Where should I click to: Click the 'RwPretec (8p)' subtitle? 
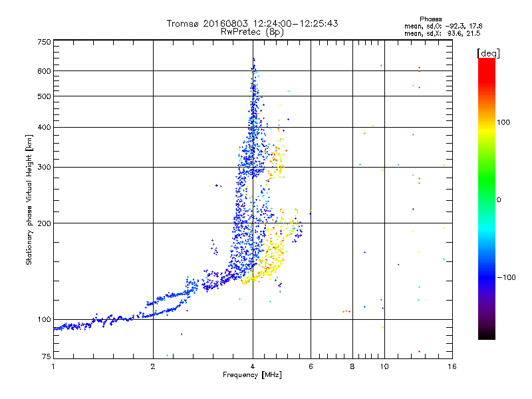point(252,32)
